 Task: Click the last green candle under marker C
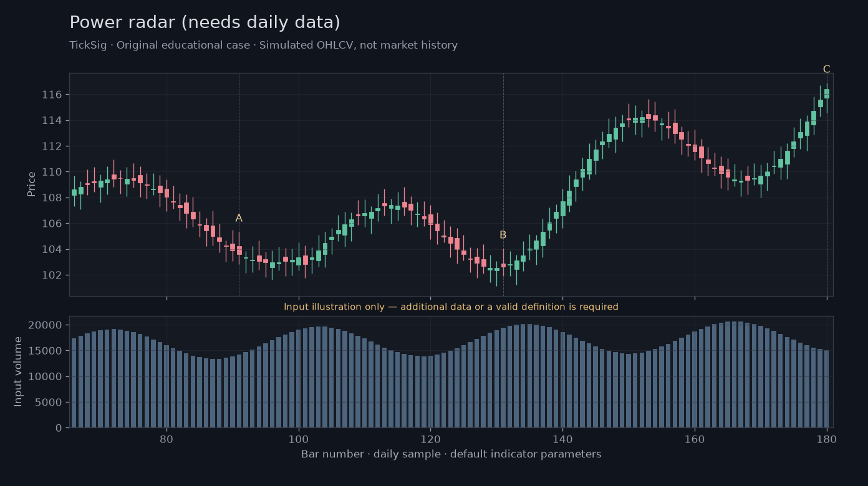coord(827,93)
